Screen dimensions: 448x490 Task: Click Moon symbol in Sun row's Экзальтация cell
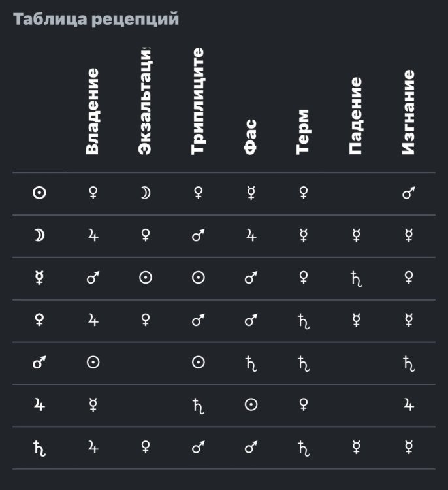tap(146, 193)
